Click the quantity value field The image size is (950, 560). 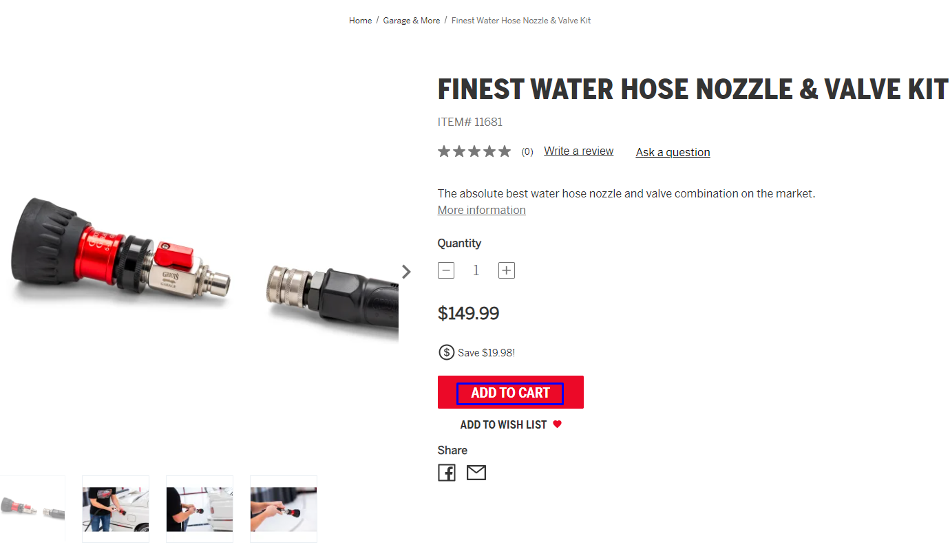click(476, 270)
